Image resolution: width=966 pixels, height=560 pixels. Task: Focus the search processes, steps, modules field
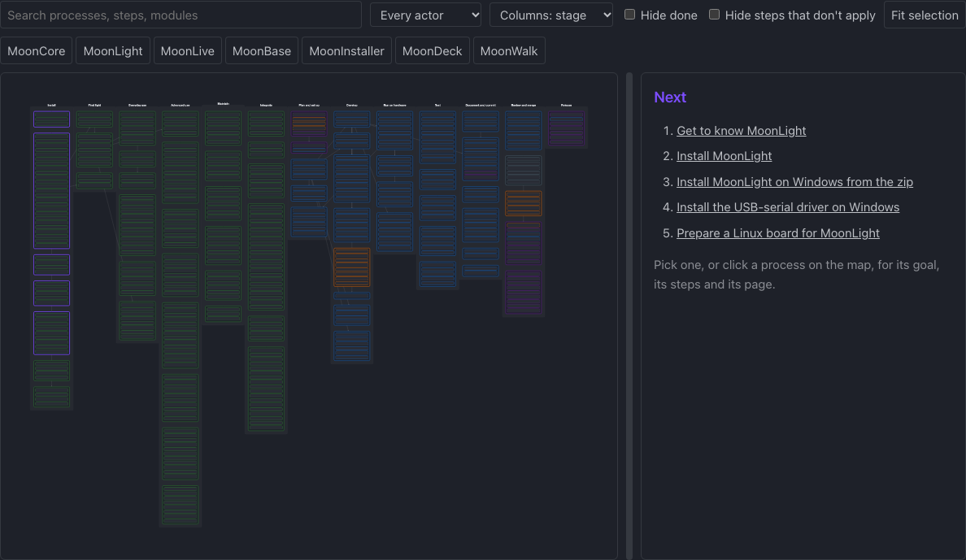(x=181, y=15)
